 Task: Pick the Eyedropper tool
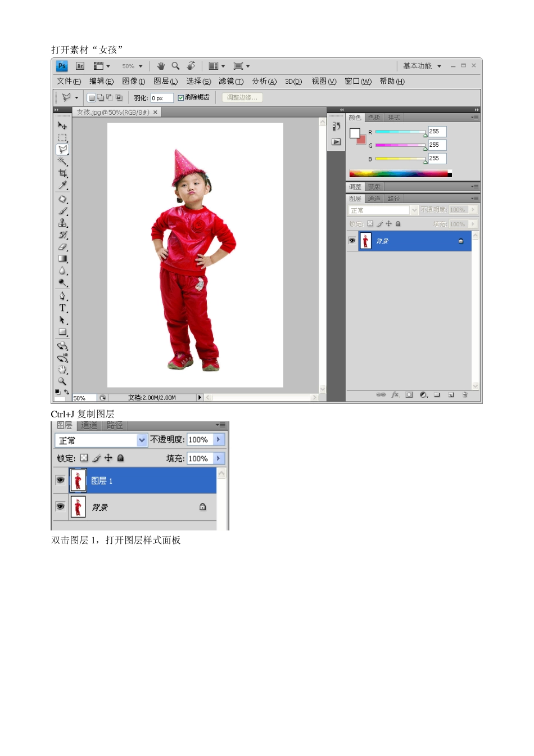click(x=62, y=185)
